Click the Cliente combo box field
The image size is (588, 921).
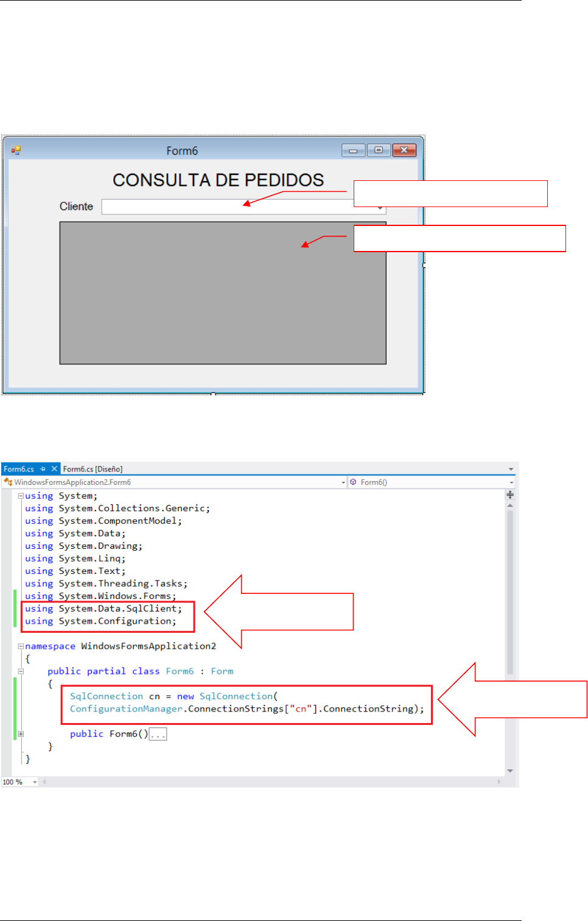pyautogui.click(x=243, y=207)
